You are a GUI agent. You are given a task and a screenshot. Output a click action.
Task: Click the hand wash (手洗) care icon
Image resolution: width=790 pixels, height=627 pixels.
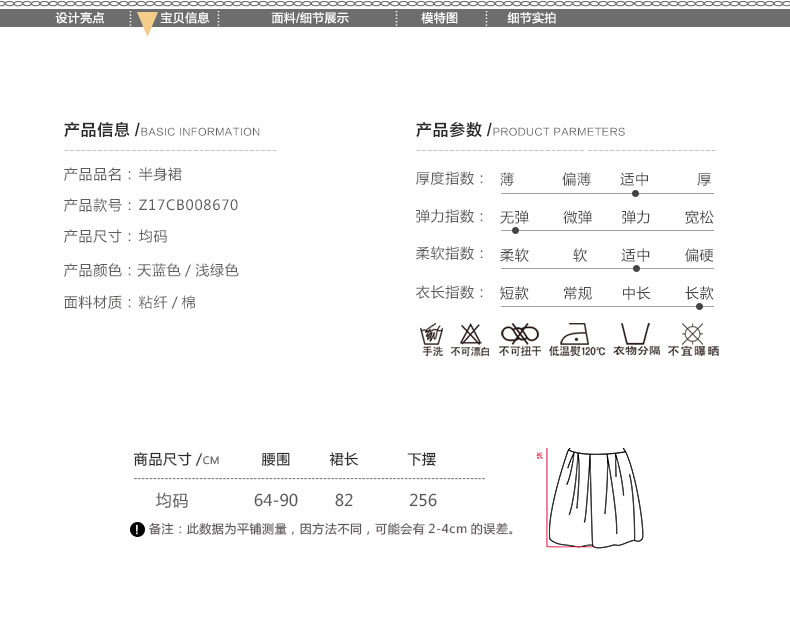tap(432, 334)
